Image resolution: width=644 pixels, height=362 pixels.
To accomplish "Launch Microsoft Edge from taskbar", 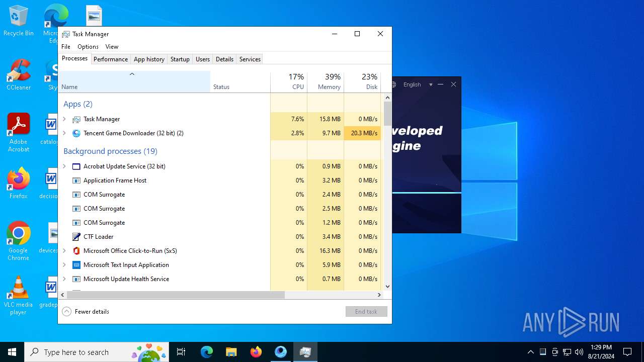I will [207, 352].
